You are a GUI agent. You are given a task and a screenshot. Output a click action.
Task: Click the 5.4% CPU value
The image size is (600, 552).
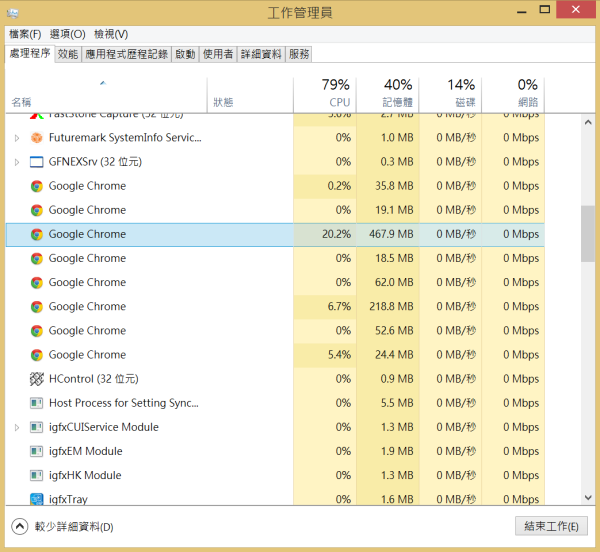pos(339,355)
